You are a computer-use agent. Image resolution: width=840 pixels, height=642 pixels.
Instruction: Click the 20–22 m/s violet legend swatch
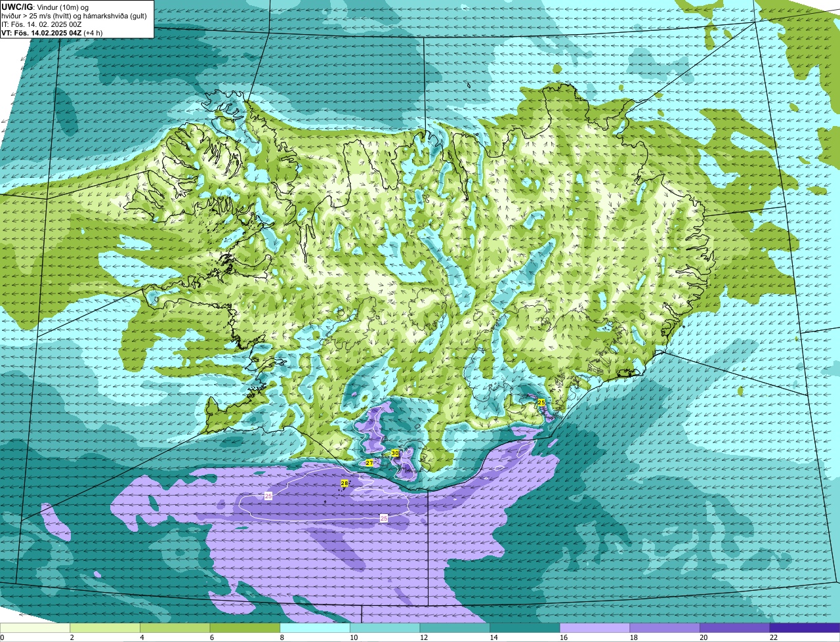tap(734, 628)
